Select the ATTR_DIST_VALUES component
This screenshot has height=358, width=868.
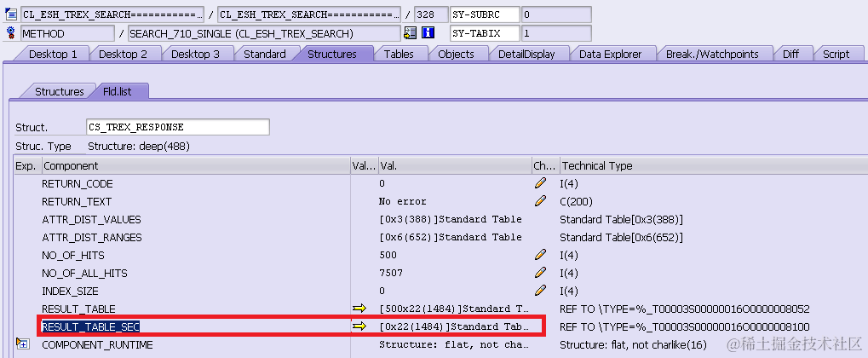point(92,219)
